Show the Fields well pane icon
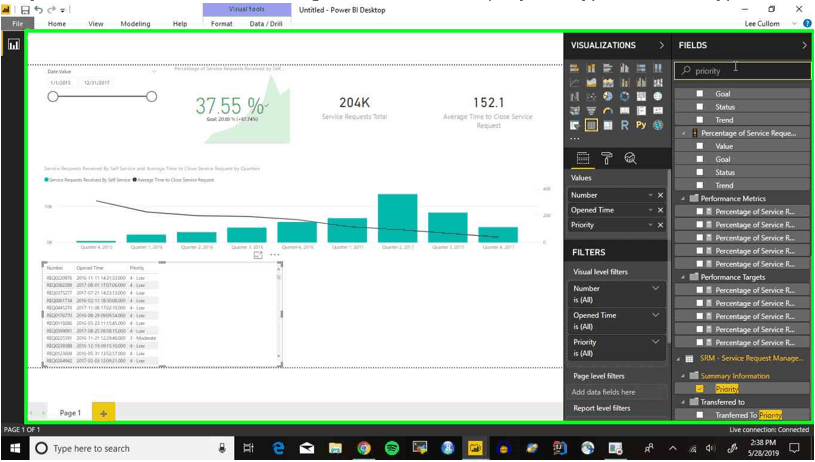 click(583, 158)
